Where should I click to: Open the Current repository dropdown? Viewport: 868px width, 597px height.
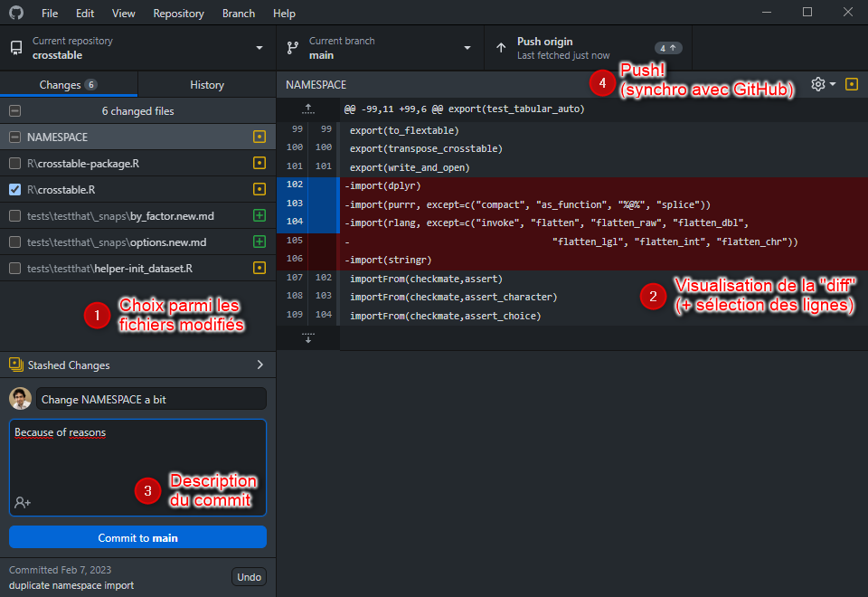[x=137, y=48]
